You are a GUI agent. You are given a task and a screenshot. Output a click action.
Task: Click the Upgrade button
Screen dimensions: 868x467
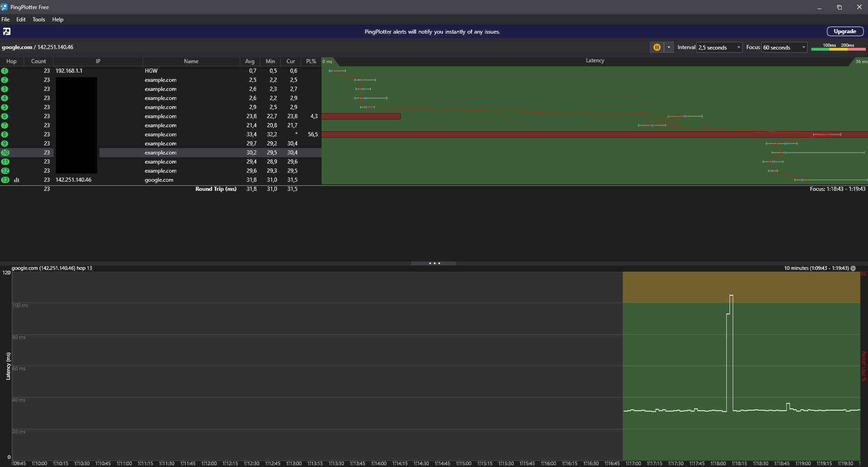845,31
